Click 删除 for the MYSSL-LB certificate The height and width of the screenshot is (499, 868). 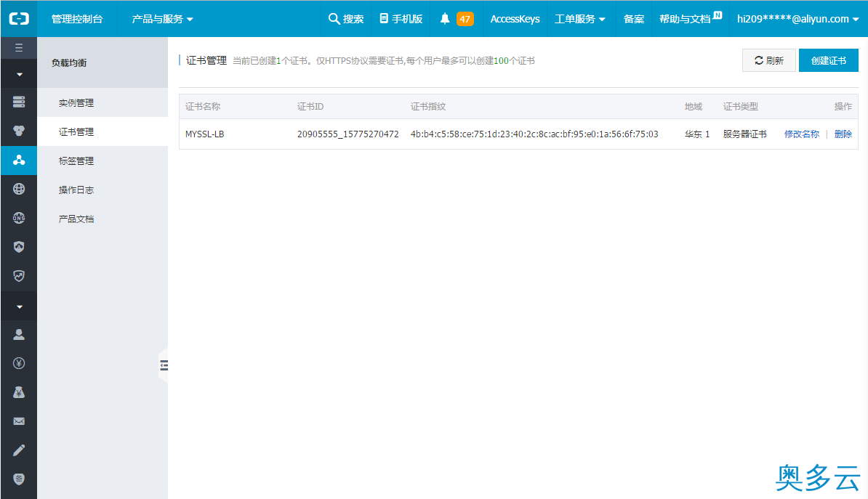(x=843, y=134)
